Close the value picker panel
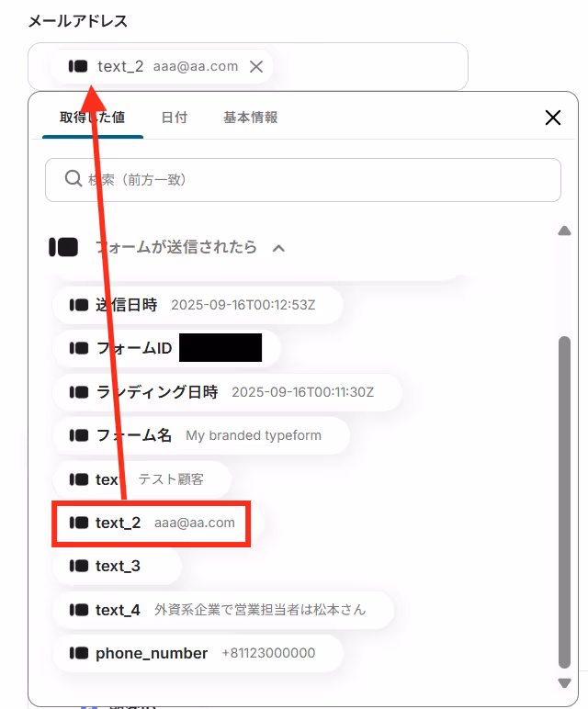 tap(553, 118)
